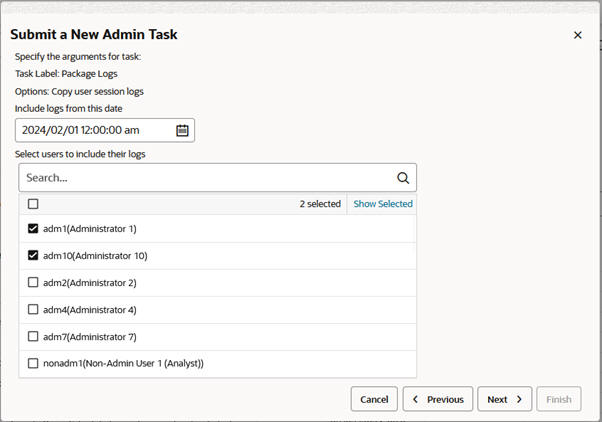This screenshot has width=602, height=422.
Task: Proceed with the Next button
Action: click(504, 399)
